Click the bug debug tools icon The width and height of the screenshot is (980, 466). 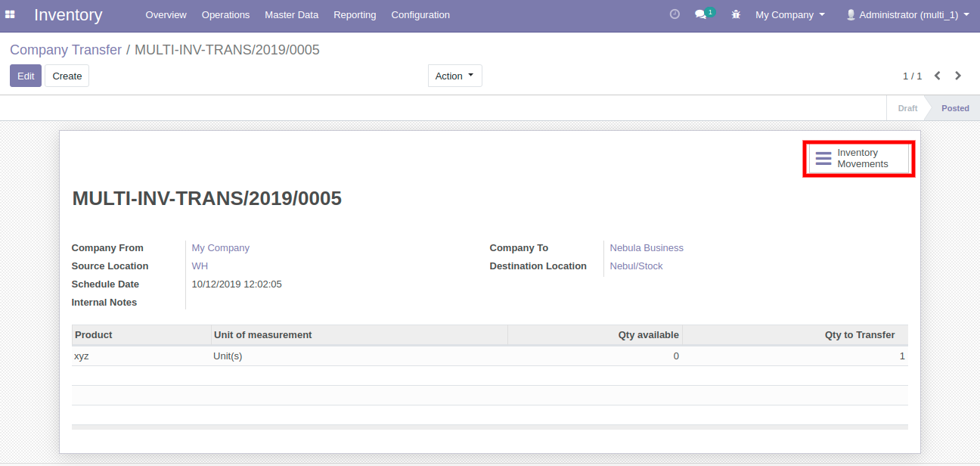736,14
